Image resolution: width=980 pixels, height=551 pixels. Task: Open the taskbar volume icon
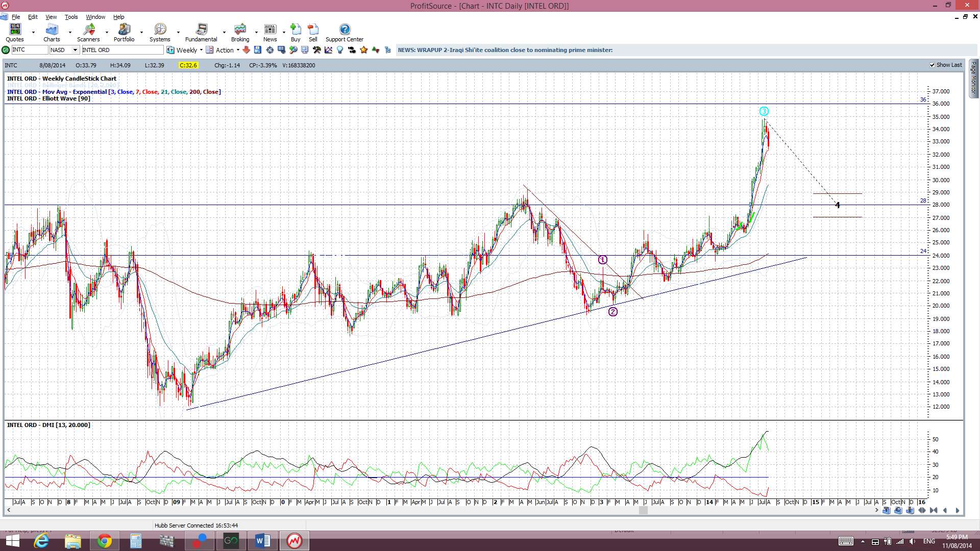(x=912, y=541)
